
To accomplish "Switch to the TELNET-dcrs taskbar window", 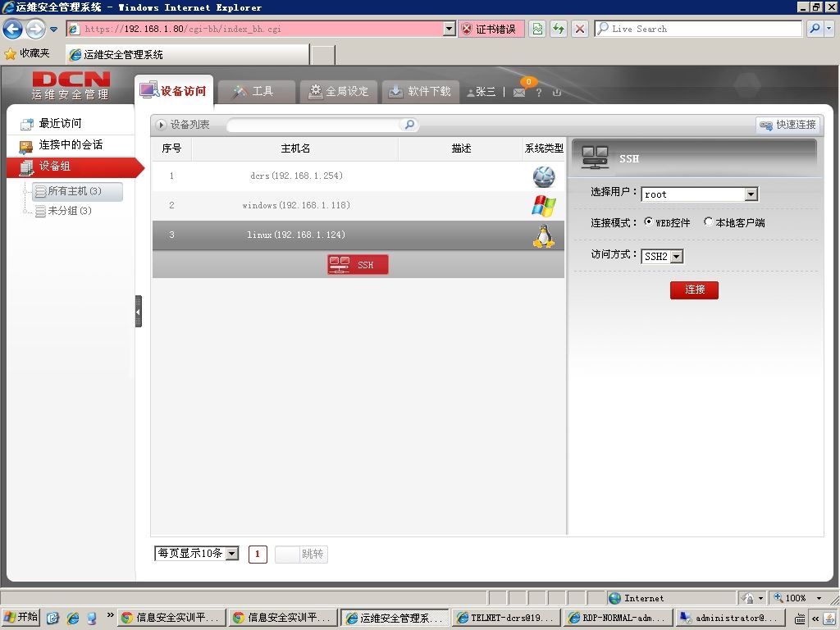I will (506, 618).
